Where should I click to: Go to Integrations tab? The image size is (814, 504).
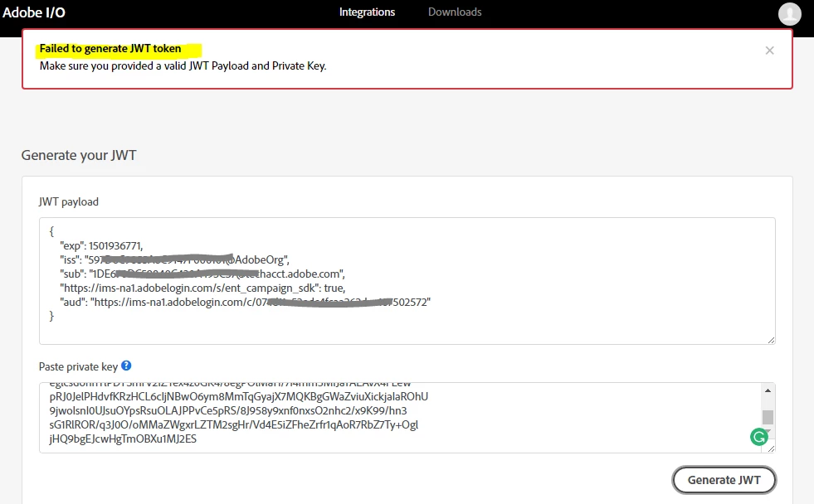pos(367,12)
